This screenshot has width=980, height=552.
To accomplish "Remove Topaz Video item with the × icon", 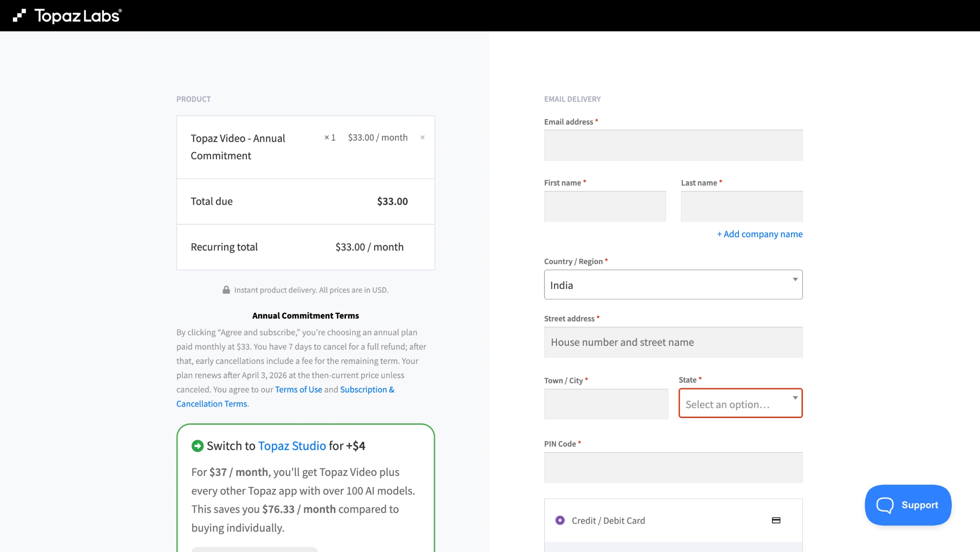I will pos(423,137).
